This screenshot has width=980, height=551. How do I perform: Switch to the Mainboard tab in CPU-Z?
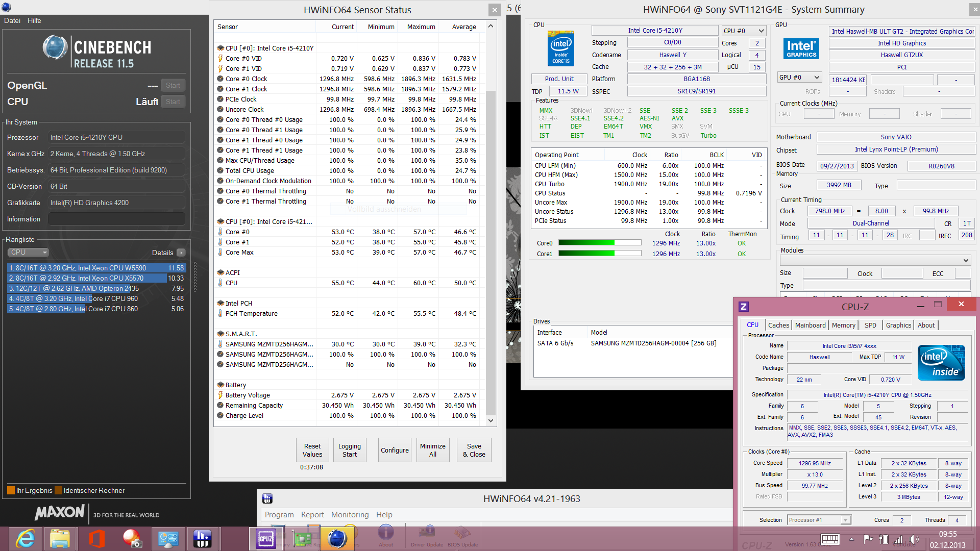[x=810, y=325]
